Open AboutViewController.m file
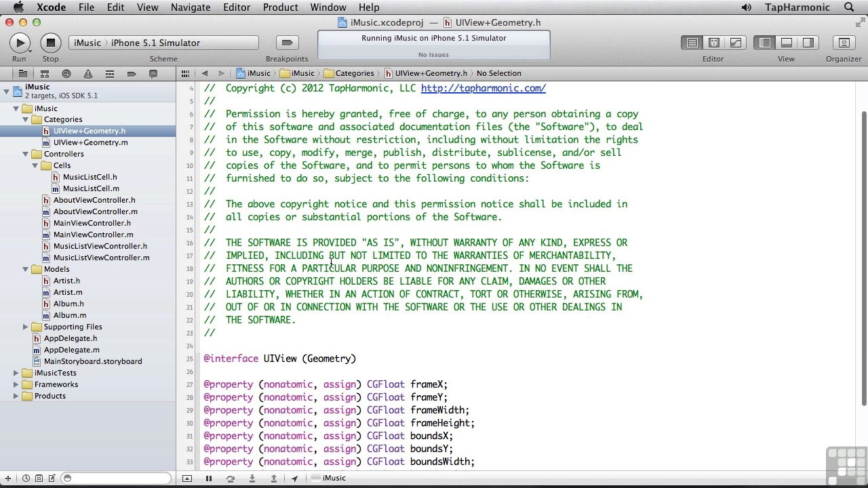The width and height of the screenshot is (868, 488). [x=95, y=211]
